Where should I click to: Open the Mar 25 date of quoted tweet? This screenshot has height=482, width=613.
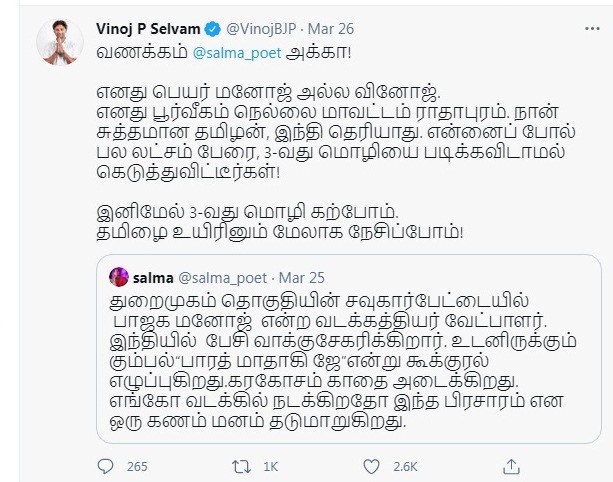coord(301,278)
